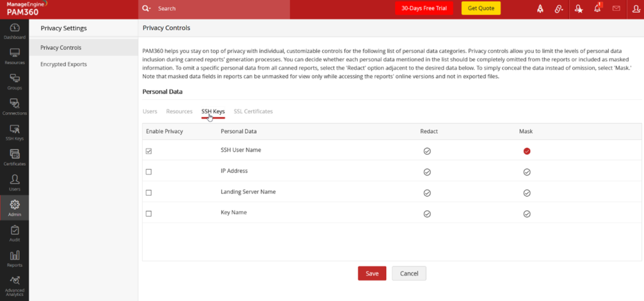Open the mail envelope icon
644x301 pixels.
(616, 9)
